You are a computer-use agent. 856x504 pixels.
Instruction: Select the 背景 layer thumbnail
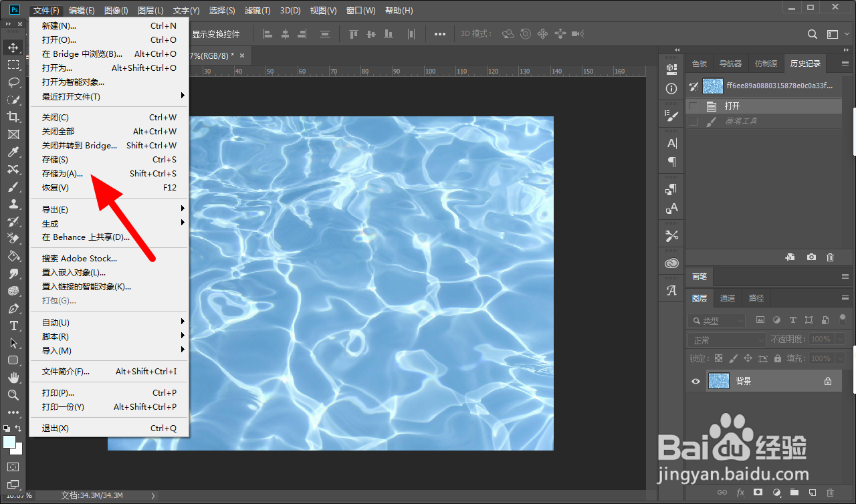pos(719,381)
